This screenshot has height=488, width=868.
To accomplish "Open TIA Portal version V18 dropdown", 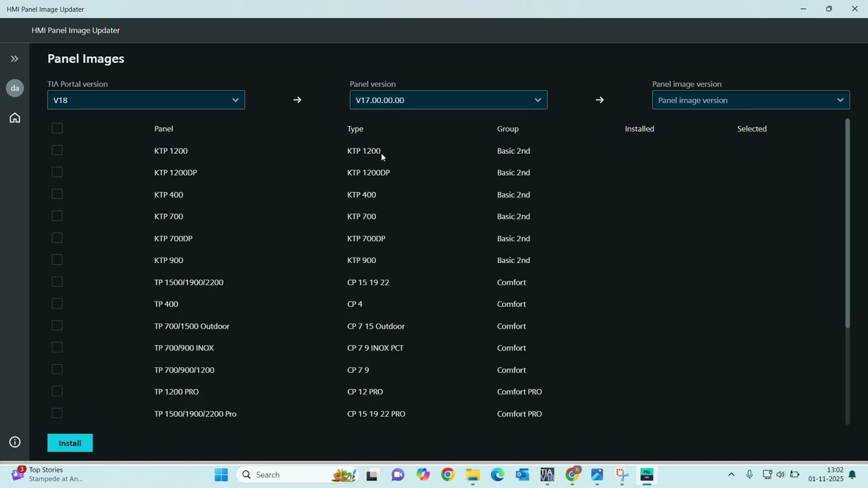I will pyautogui.click(x=146, y=100).
